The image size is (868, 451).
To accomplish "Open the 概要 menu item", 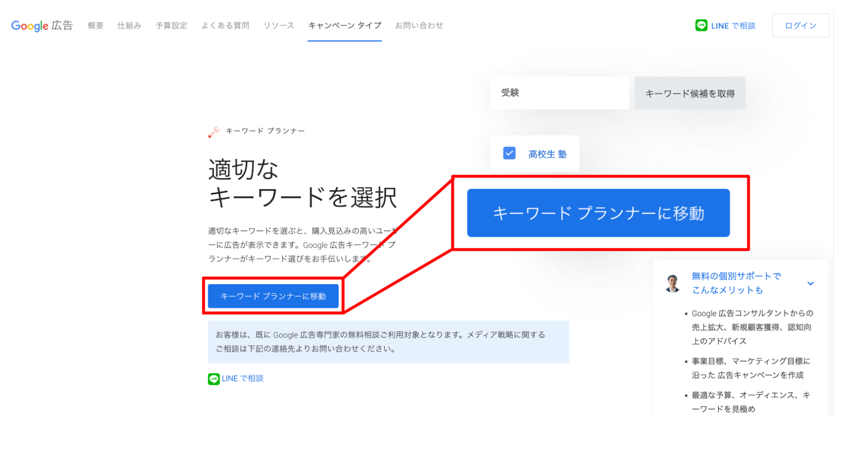I will (96, 26).
